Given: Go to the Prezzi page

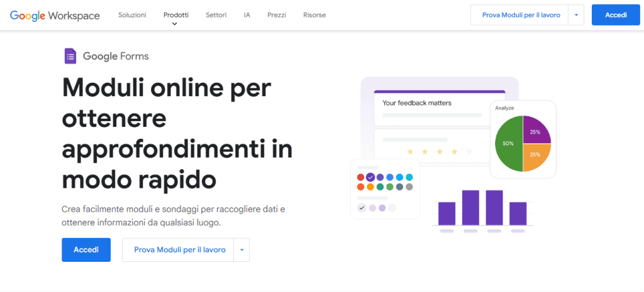Looking at the screenshot, I should click(x=277, y=15).
